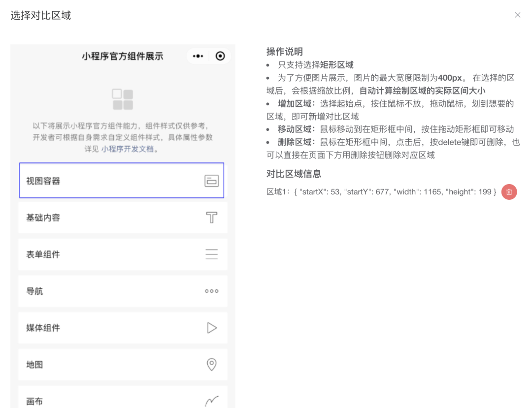Delete region 1 with the red trash button
Viewport: 532px width, 408px height.
(x=509, y=192)
